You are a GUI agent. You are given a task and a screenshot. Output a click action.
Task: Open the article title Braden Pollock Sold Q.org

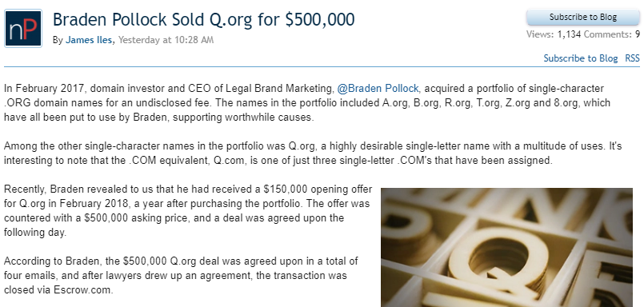(203, 19)
